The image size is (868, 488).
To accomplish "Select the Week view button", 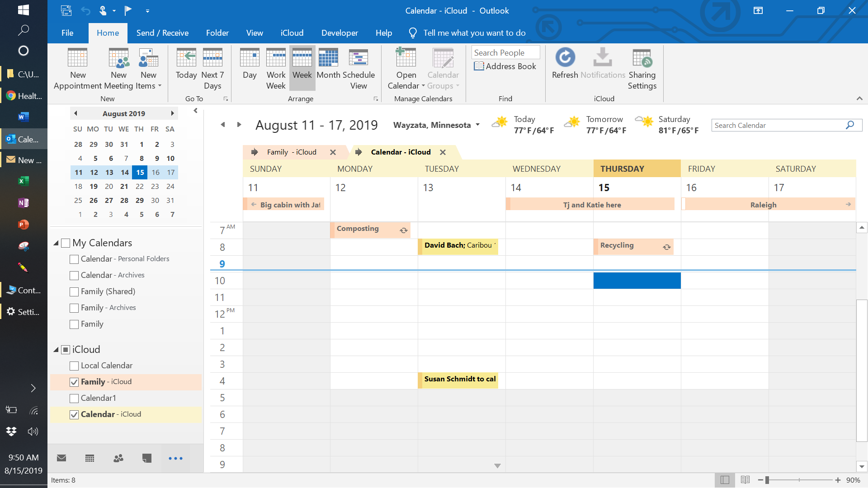I will pos(302,69).
